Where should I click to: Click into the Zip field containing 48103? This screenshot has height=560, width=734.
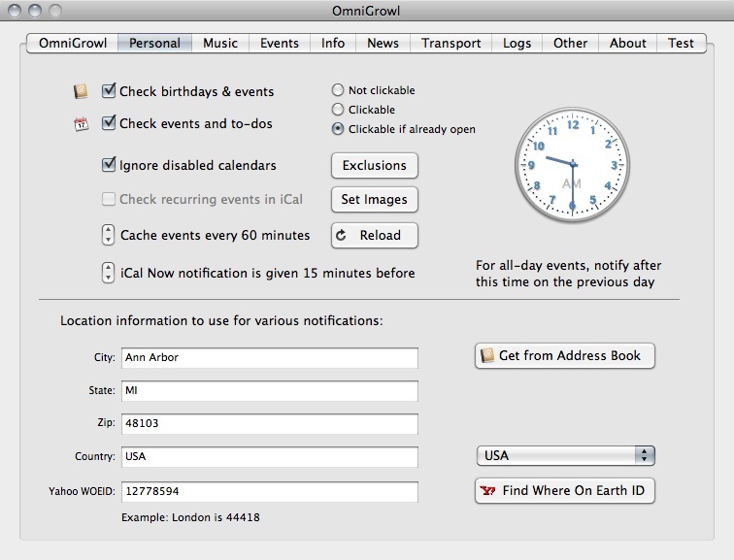[x=270, y=424]
